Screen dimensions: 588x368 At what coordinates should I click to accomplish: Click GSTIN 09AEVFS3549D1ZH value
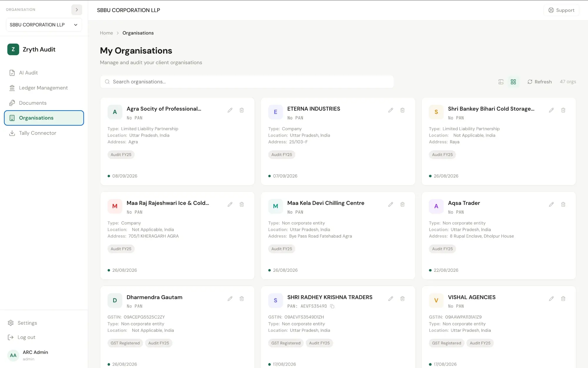[x=304, y=317]
